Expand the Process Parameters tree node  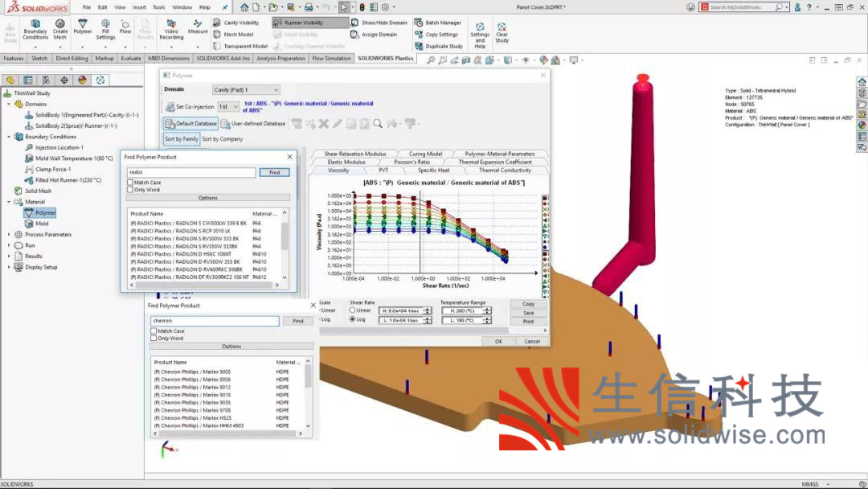click(9, 234)
